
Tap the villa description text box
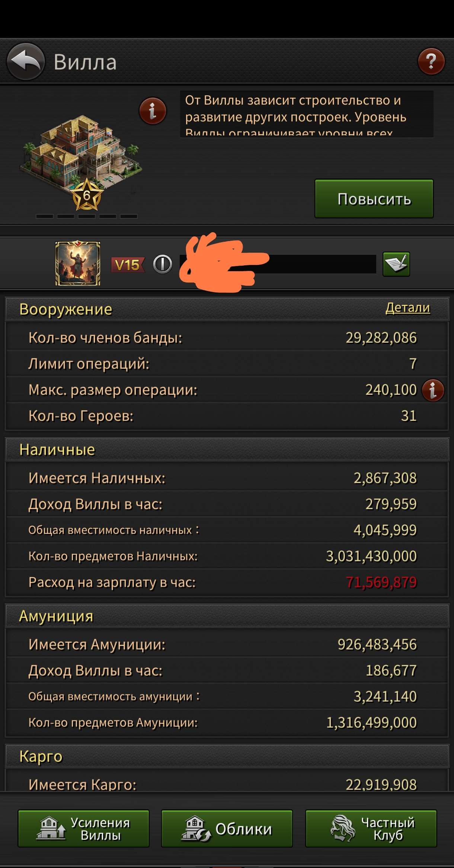tap(307, 114)
